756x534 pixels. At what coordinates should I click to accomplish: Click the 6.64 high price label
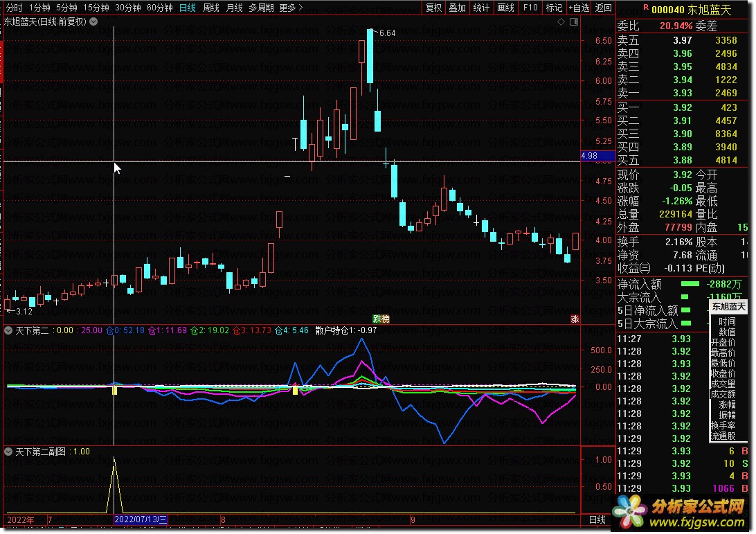click(387, 33)
